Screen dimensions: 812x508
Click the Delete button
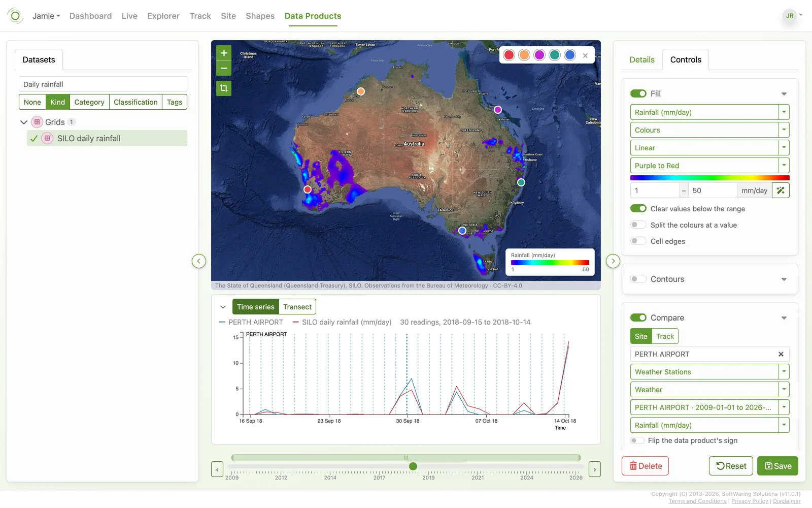(645, 466)
